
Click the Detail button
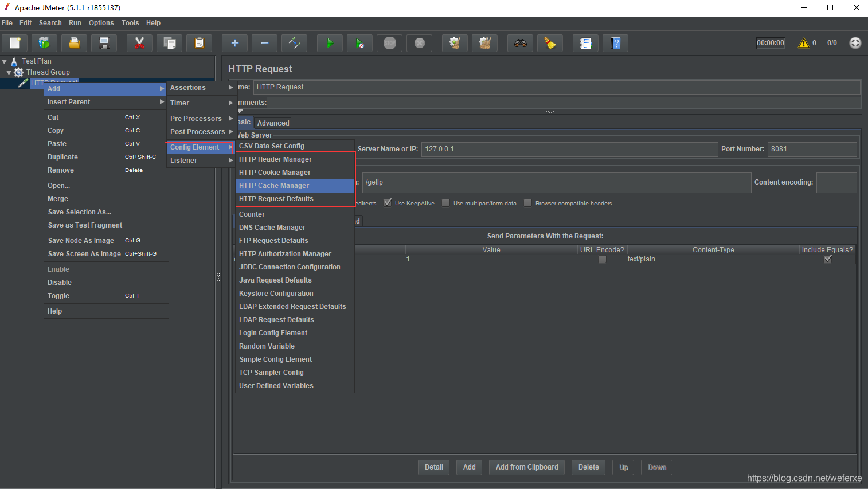pyautogui.click(x=433, y=467)
